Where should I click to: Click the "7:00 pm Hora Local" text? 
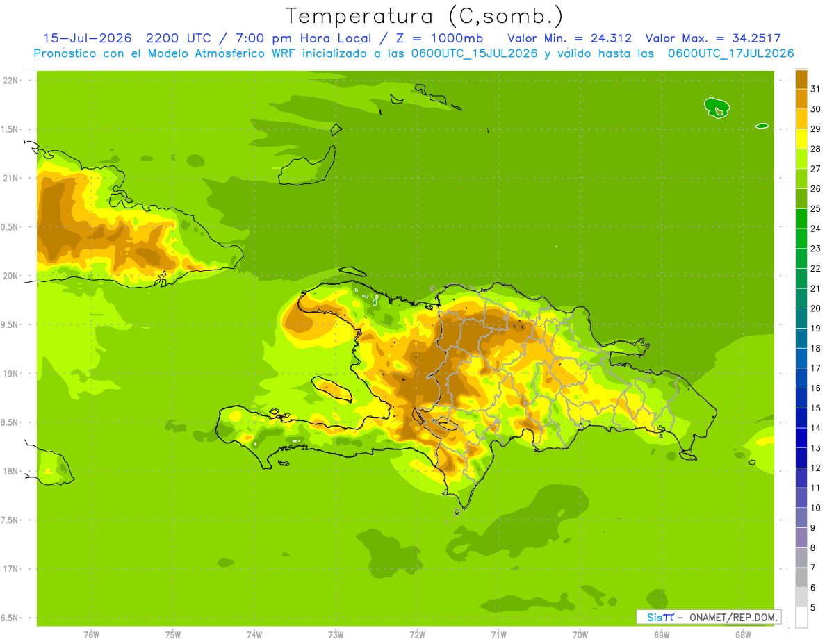pos(302,38)
